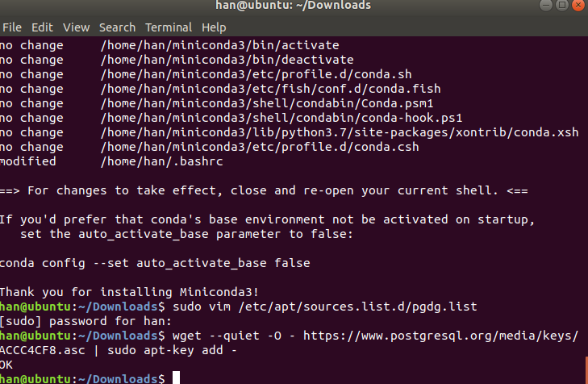Click the sudo vim pgdg.list command line
Viewport: 588px width, 384px height.
pos(325,307)
